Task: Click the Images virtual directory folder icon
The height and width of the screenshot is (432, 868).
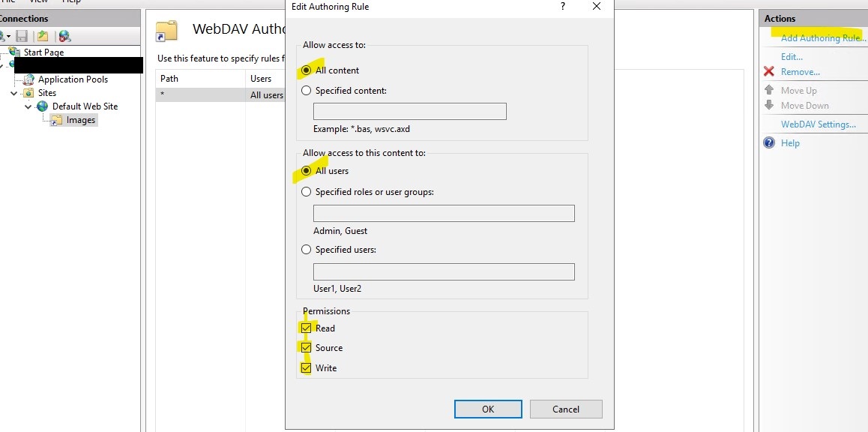Action: pyautogui.click(x=56, y=120)
